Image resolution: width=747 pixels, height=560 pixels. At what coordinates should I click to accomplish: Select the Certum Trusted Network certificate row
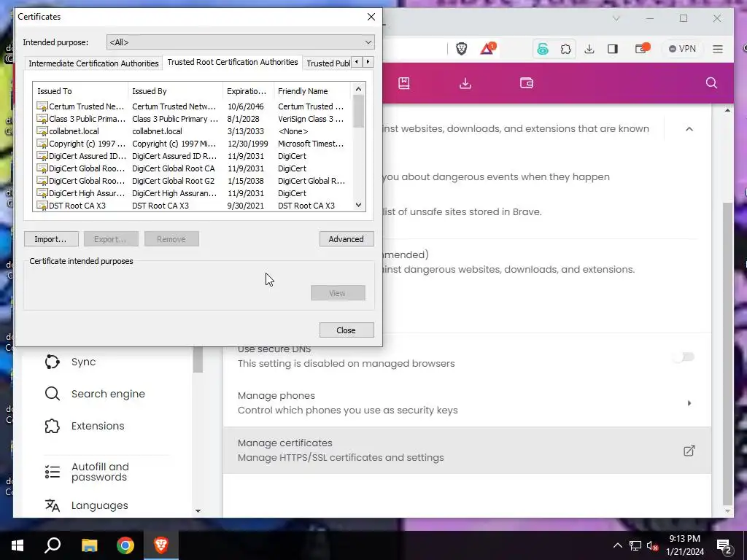point(193,106)
